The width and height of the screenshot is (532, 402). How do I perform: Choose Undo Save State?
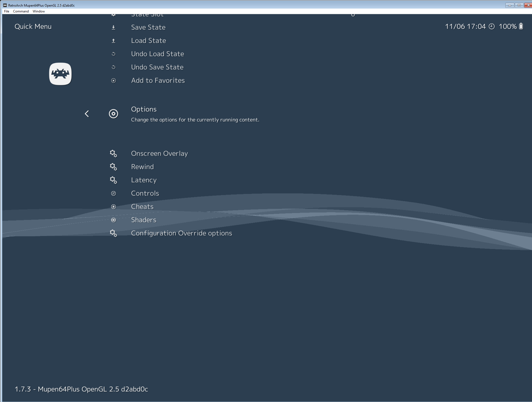click(157, 67)
